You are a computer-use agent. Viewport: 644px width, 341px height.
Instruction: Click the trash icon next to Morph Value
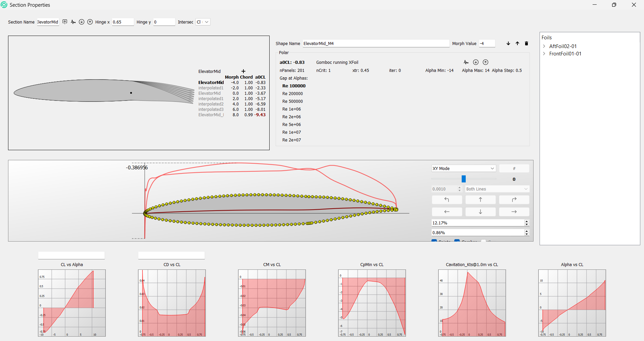pos(526,43)
